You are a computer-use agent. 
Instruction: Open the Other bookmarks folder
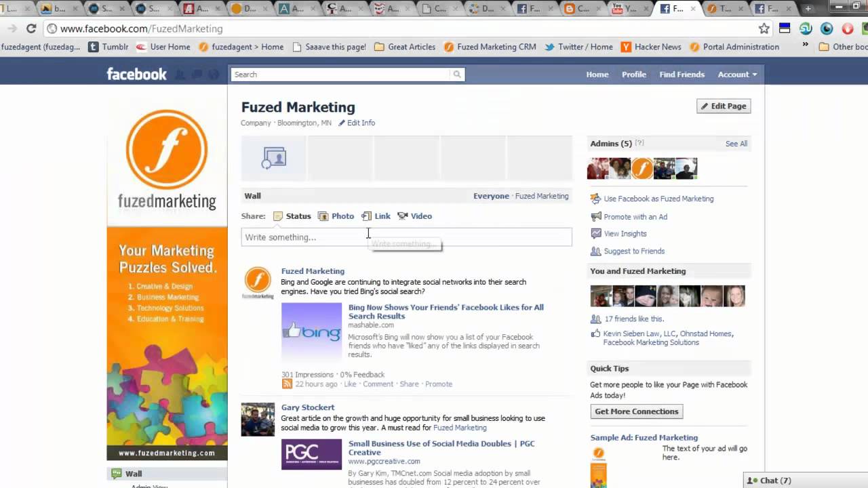click(x=843, y=47)
